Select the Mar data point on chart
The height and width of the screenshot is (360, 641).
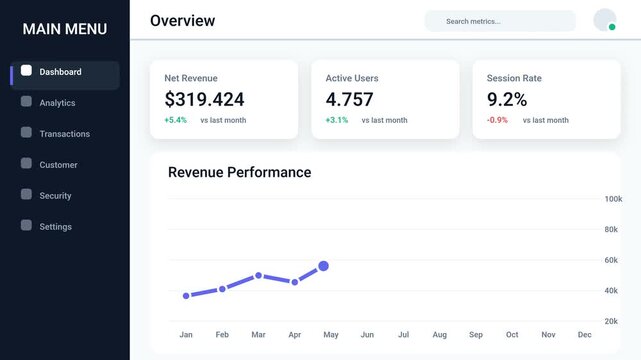tap(258, 276)
